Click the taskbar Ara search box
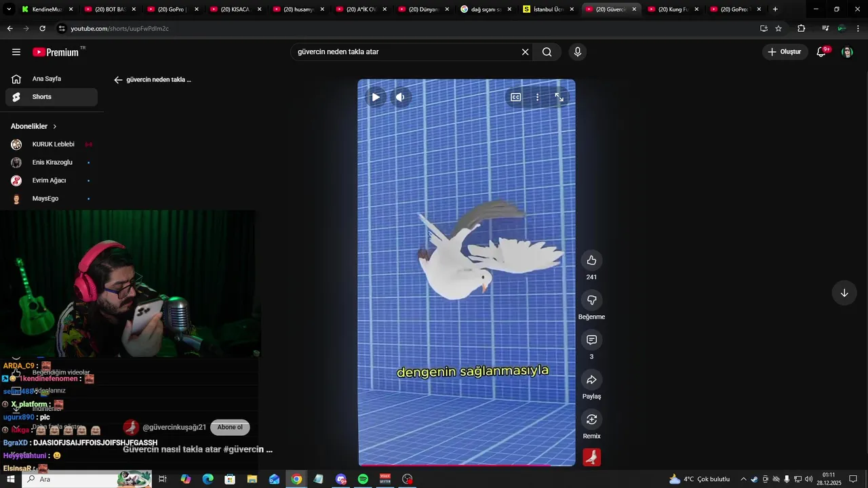 (x=87, y=479)
